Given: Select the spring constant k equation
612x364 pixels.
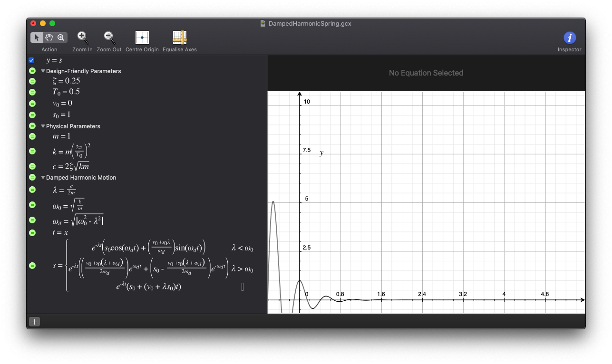Looking at the screenshot, I should click(x=71, y=151).
